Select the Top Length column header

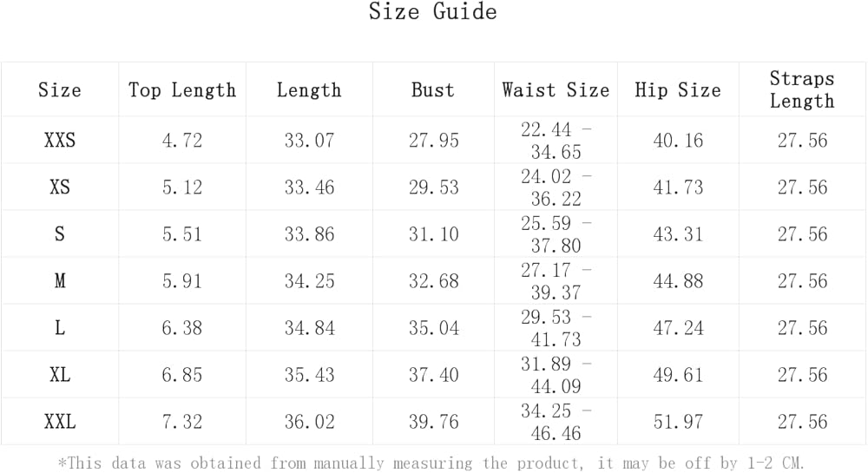point(182,90)
